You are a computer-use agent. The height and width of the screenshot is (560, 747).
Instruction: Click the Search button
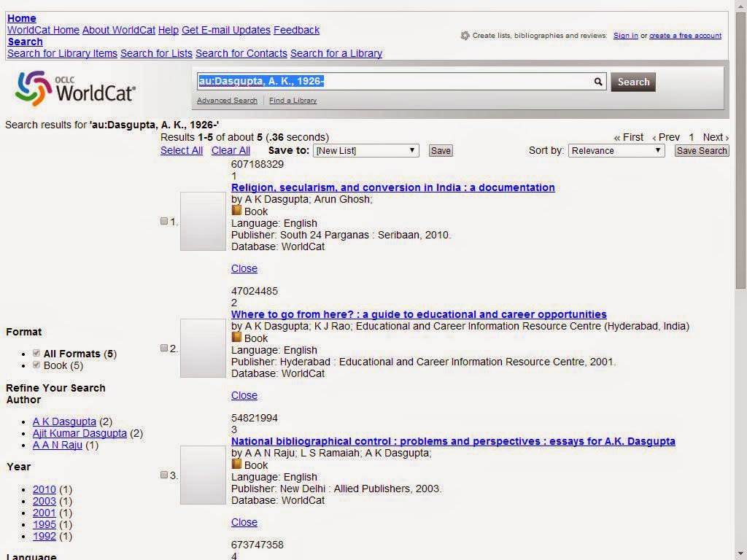(633, 82)
